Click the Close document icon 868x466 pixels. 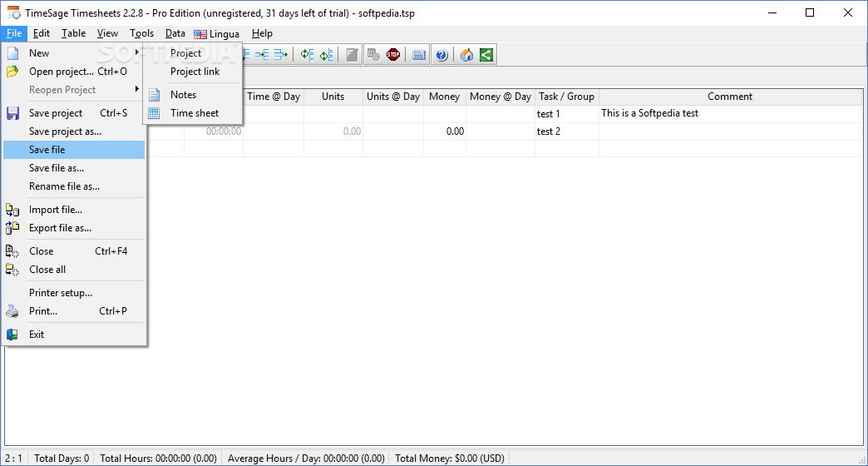click(12, 251)
